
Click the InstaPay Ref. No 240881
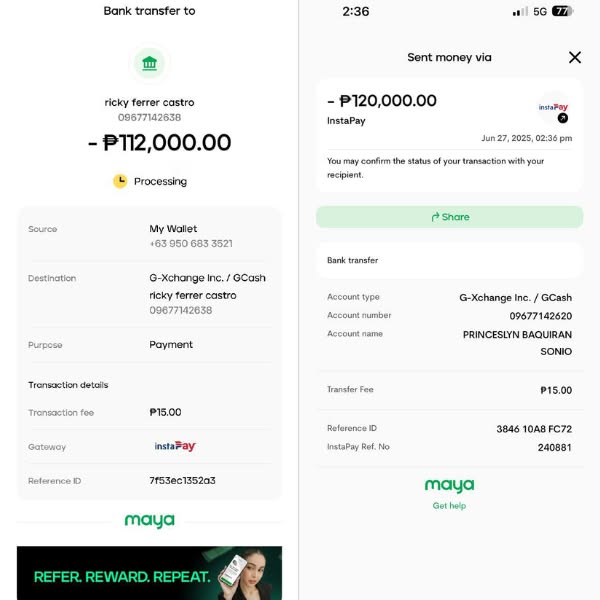click(554, 447)
